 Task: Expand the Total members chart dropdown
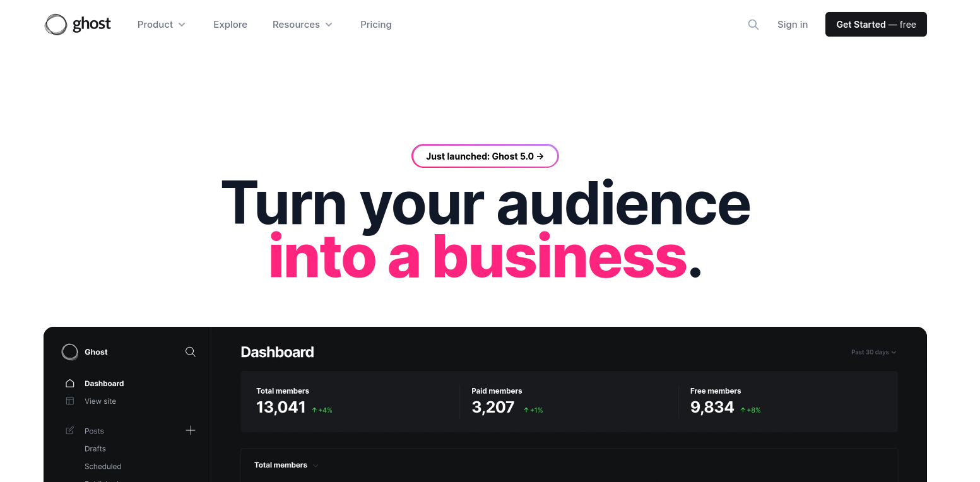[286, 465]
